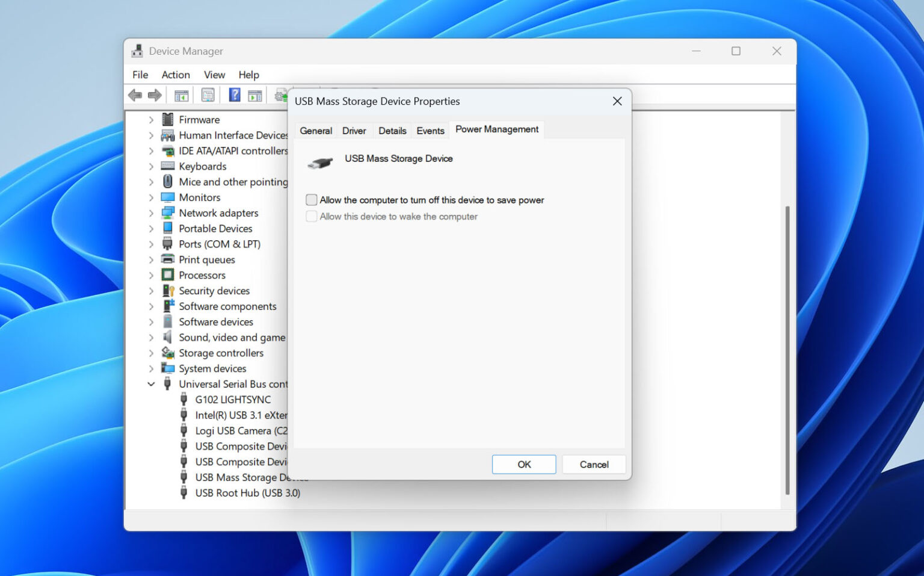Expand the Keyboards category
The width and height of the screenshot is (924, 576).
tap(151, 166)
